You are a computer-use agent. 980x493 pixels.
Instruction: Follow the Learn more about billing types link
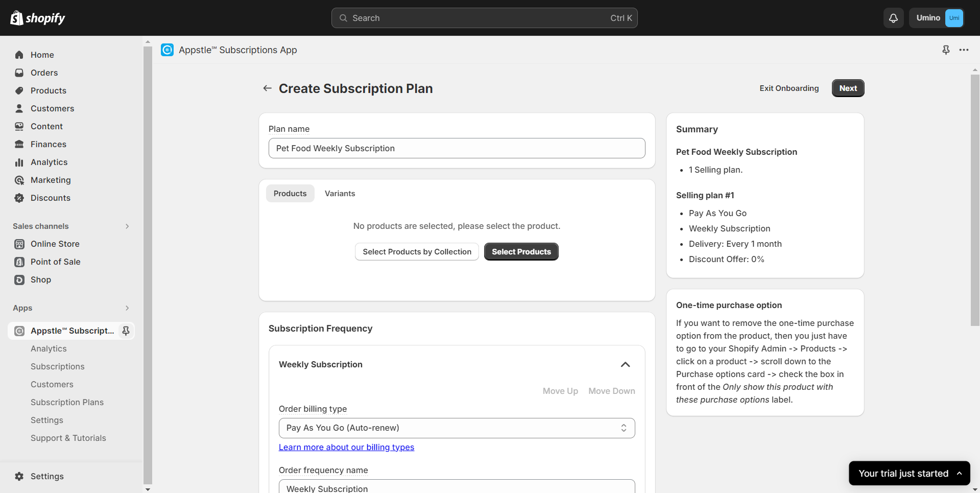(x=346, y=447)
